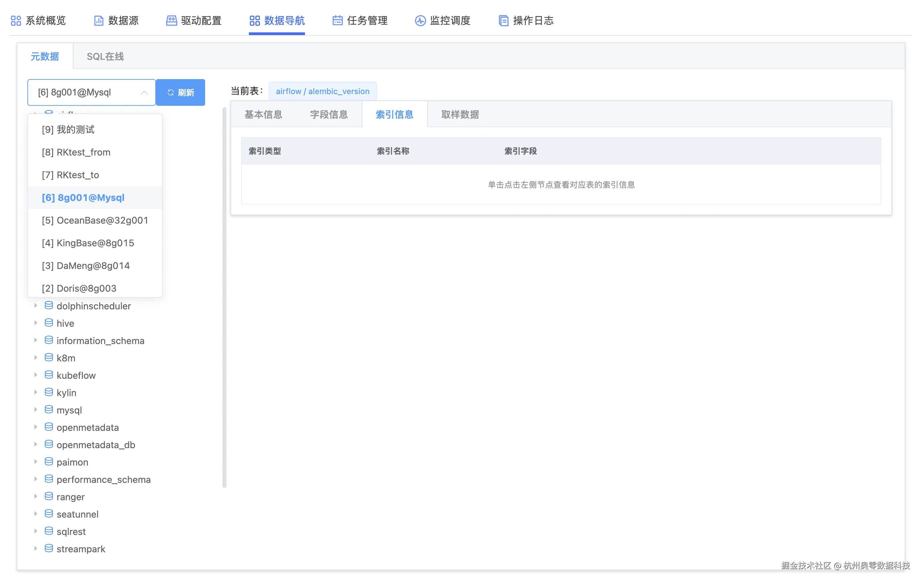
Task: Click the 操作日志 document icon
Action: point(503,21)
